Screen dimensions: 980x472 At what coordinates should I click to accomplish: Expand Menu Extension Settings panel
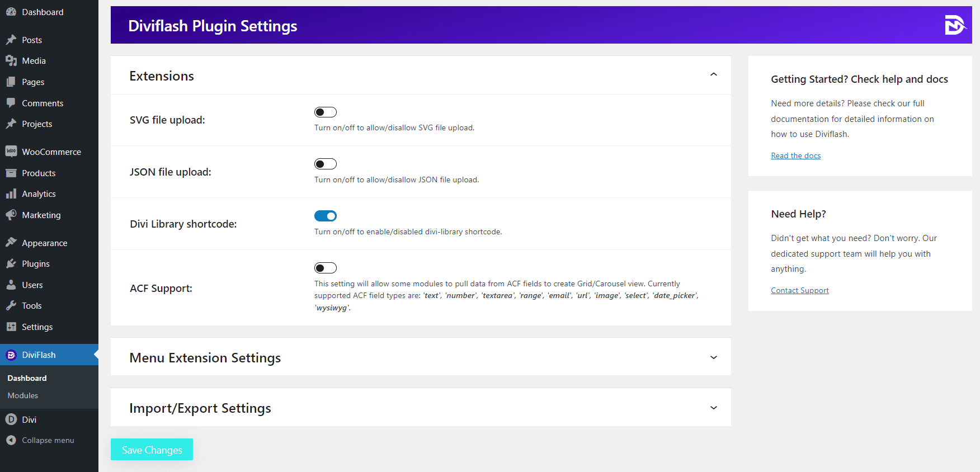click(713, 357)
